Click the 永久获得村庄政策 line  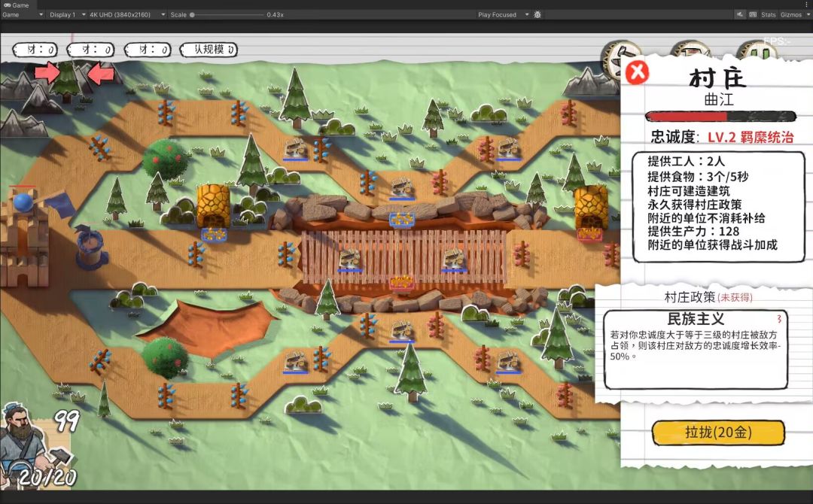(694, 204)
